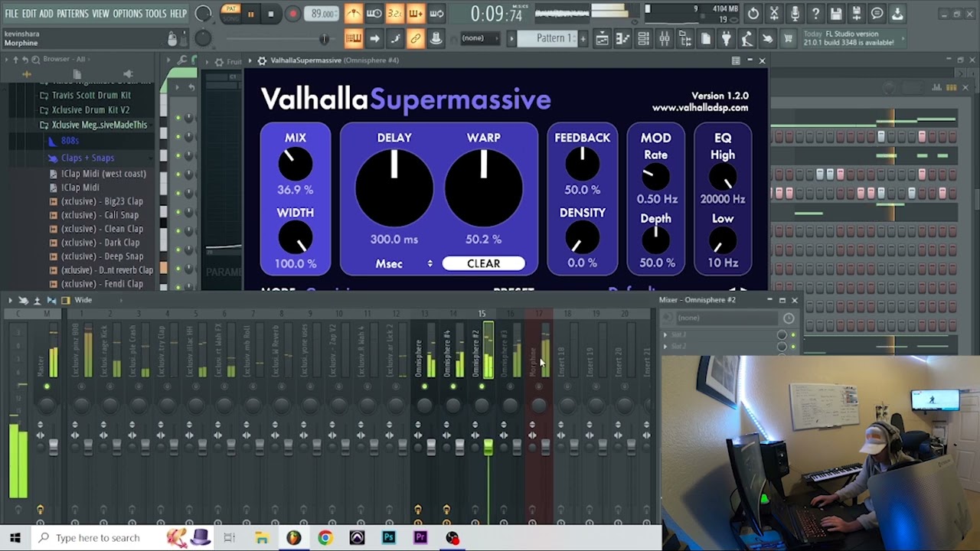
Task: Open the speech bubble chat icon
Action: pyautogui.click(x=877, y=14)
